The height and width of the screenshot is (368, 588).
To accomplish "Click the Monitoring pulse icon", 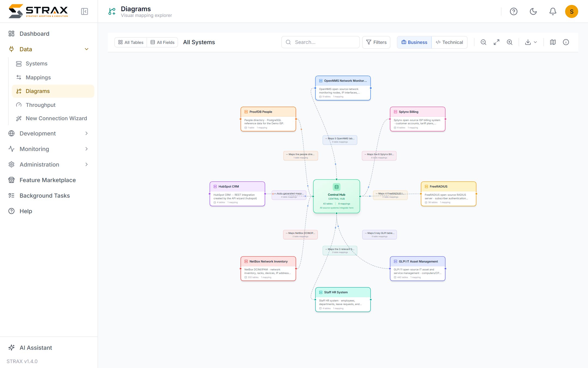I will pyautogui.click(x=11, y=149).
